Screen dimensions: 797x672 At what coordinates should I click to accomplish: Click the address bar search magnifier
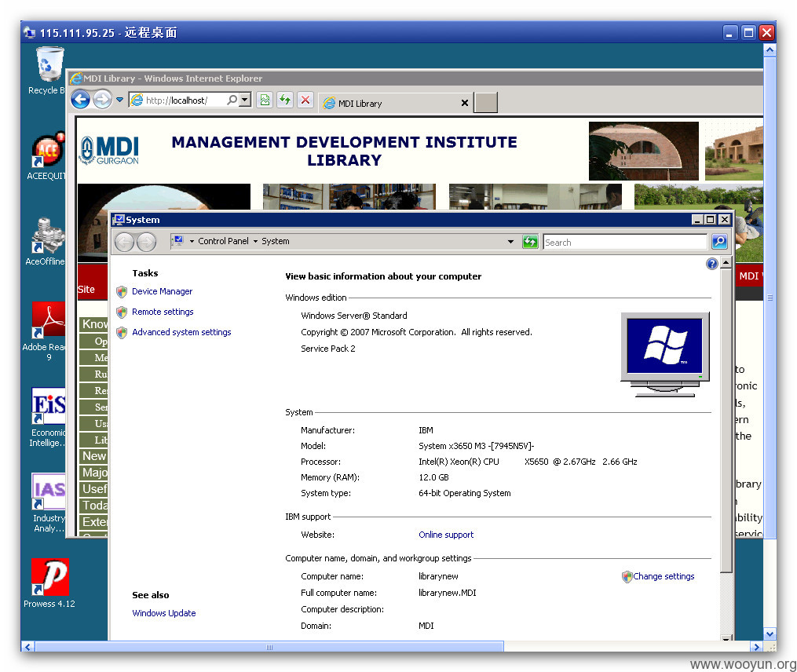pos(232,100)
